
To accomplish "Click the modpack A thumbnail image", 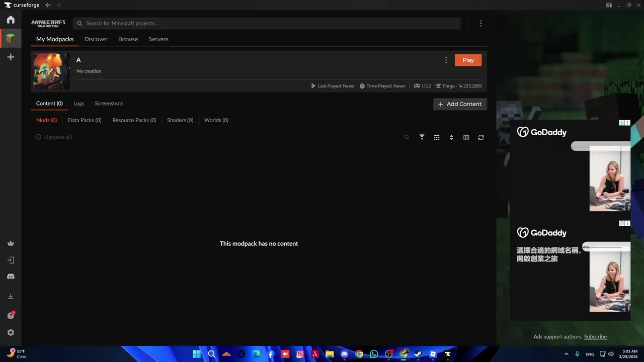I will tap(51, 71).
